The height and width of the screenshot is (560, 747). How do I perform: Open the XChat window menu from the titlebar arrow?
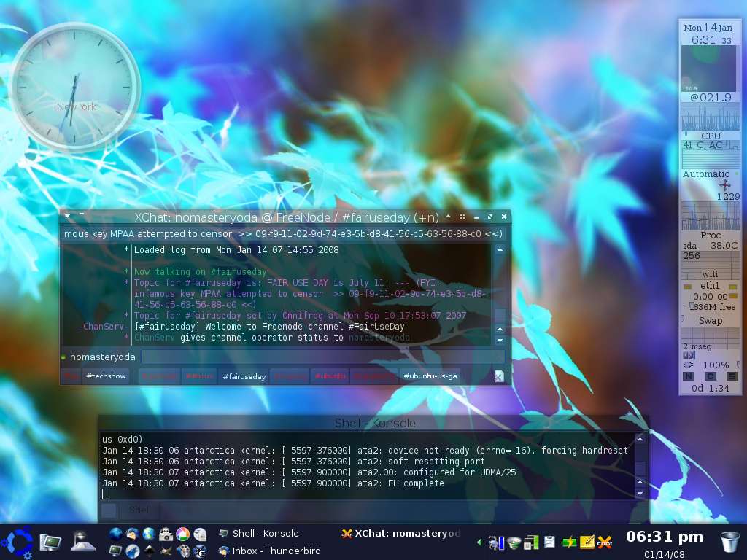click(66, 217)
